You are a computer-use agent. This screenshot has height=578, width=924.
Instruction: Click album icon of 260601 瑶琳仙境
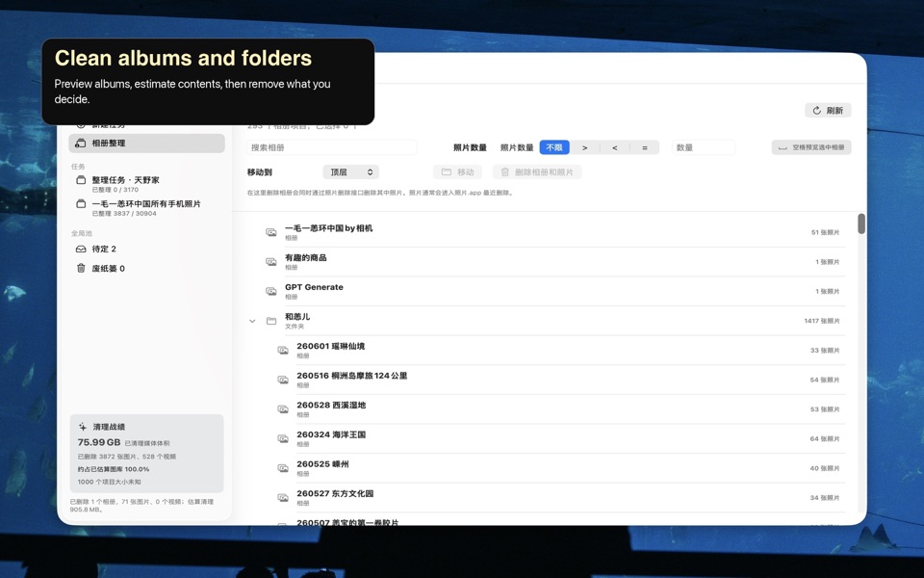tap(283, 351)
